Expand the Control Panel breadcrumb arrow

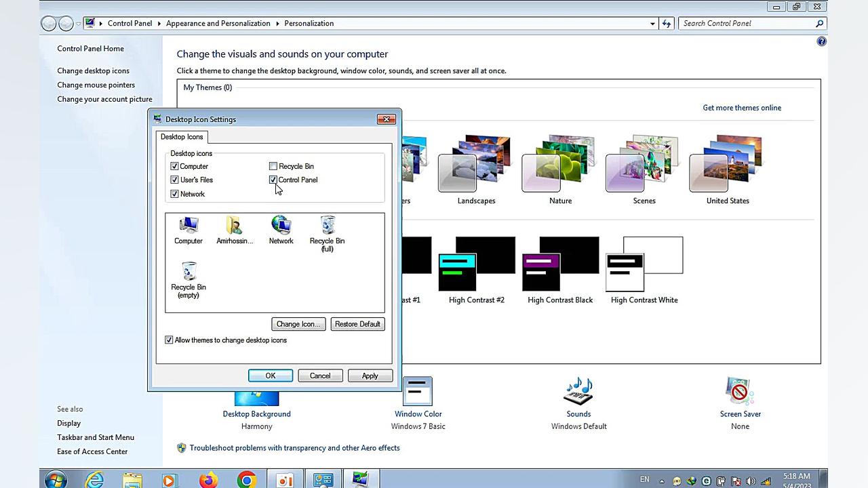click(159, 23)
